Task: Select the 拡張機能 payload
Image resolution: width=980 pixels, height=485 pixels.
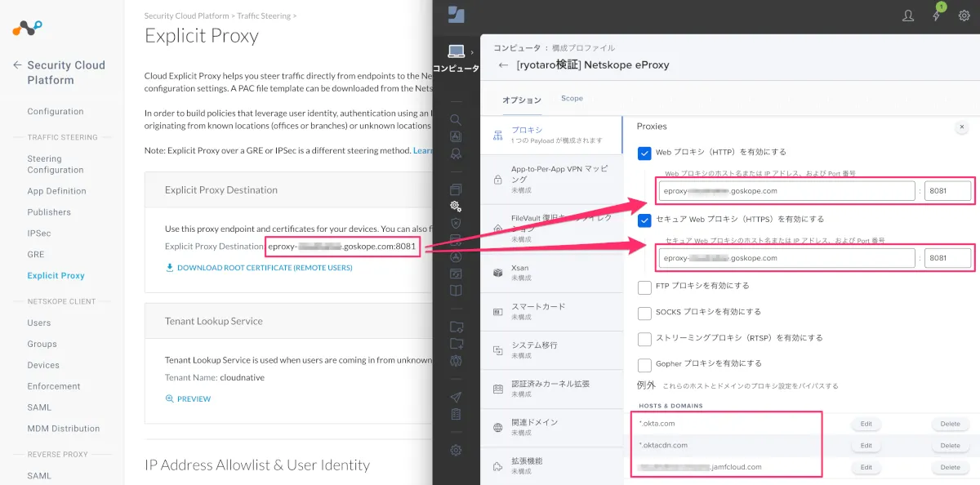Action: coord(551,465)
